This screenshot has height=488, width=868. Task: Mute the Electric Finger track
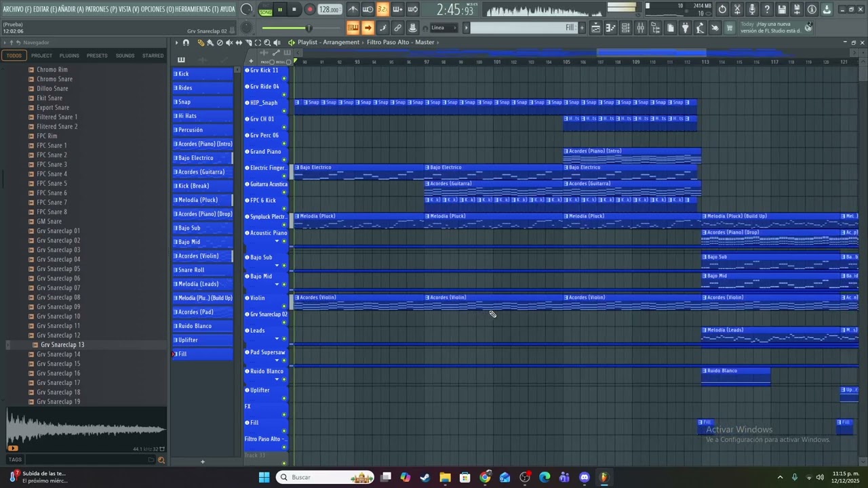point(284,176)
